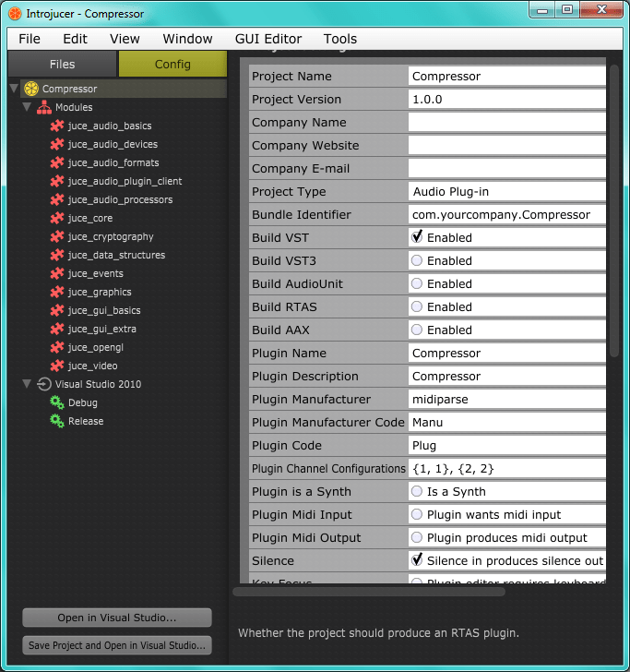Image resolution: width=630 pixels, height=672 pixels.
Task: Click the Plugin Description field
Action: click(507, 377)
